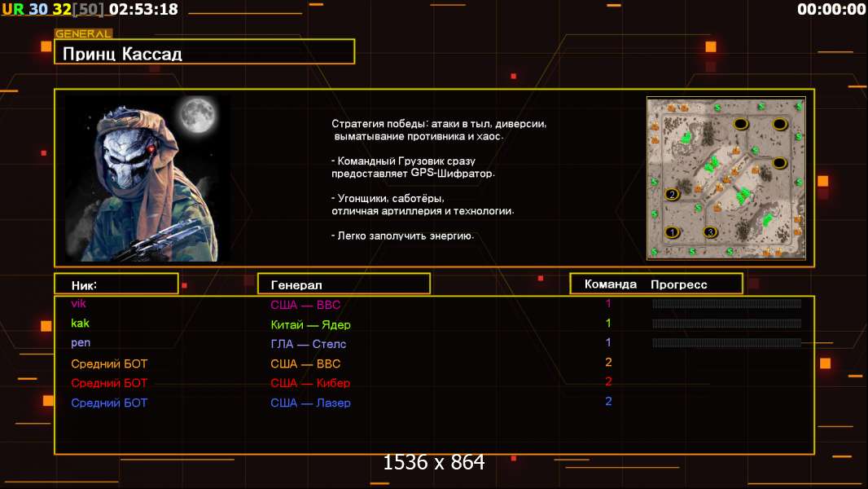Click the 00:00:00 timer in the corner
The image size is (868, 489).
tap(831, 9)
